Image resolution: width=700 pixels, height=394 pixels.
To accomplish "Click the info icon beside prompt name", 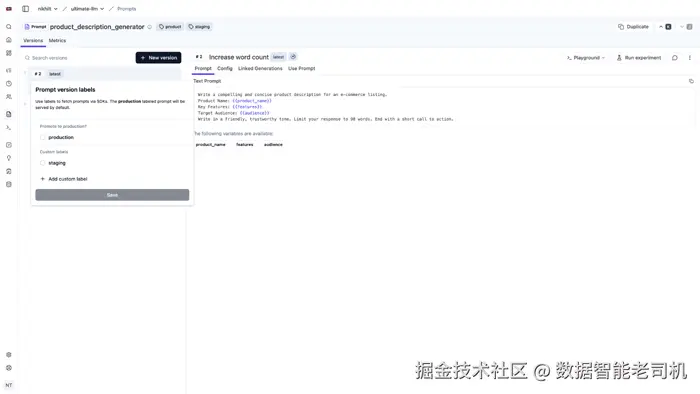I will pyautogui.click(x=150, y=27).
